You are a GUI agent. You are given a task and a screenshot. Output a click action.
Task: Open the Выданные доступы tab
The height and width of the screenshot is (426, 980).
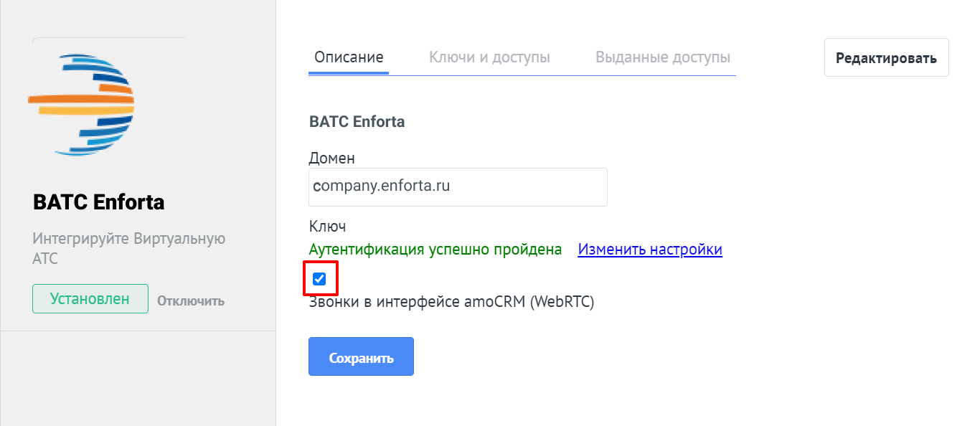[663, 57]
